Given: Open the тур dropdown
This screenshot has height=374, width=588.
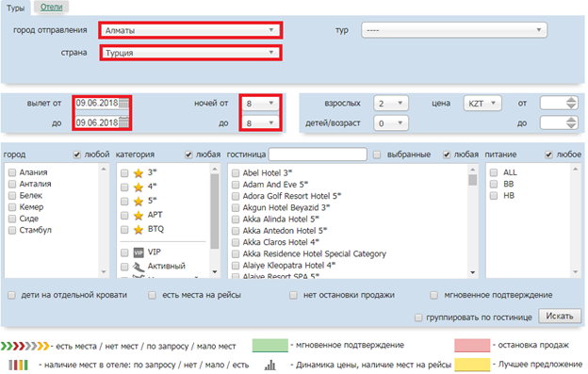Looking at the screenshot, I should 454,30.
